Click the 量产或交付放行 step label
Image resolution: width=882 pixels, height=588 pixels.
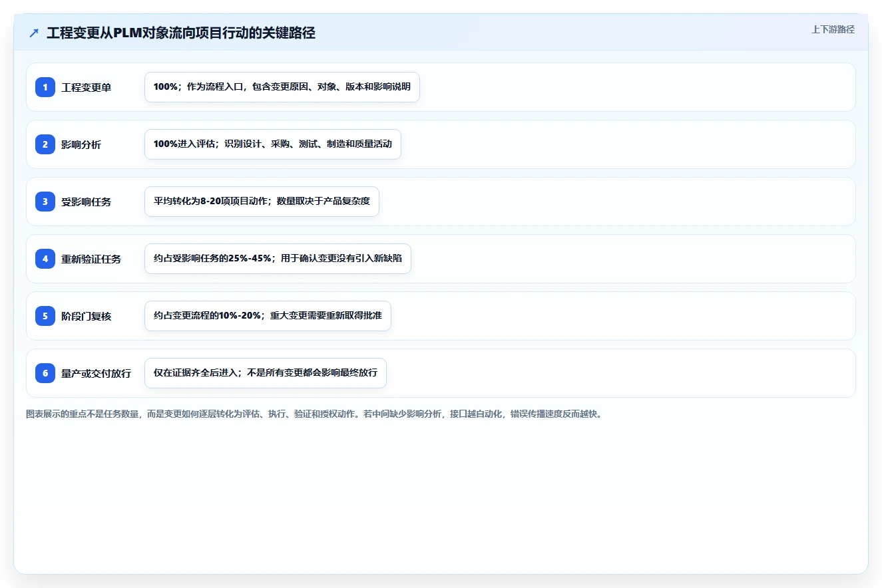coord(96,373)
